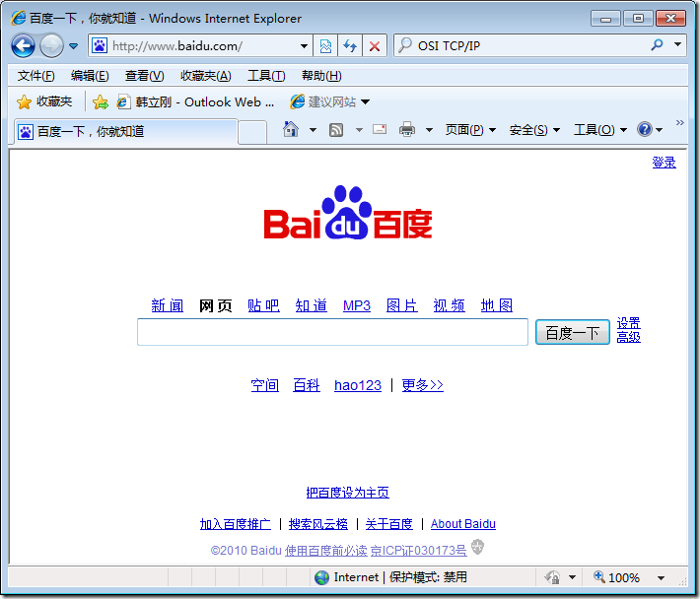
Task: Stop loading with the red X icon
Action: click(x=375, y=45)
